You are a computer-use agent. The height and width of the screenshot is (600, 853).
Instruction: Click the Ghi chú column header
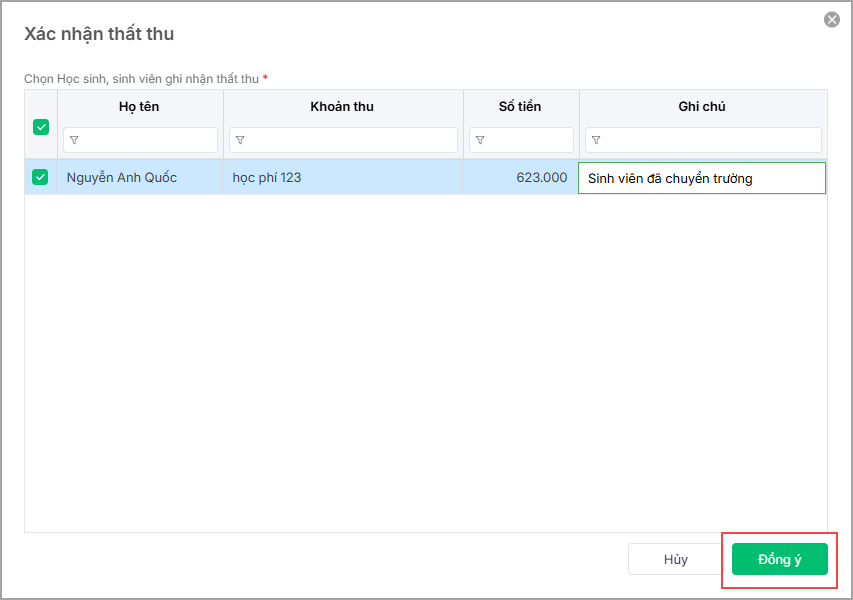click(702, 107)
